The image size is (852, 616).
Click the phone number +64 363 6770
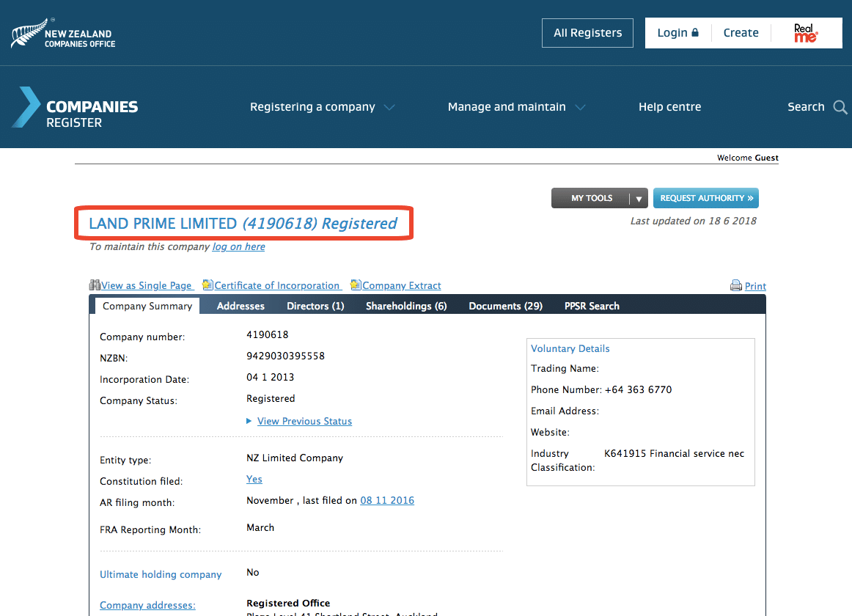(x=638, y=390)
